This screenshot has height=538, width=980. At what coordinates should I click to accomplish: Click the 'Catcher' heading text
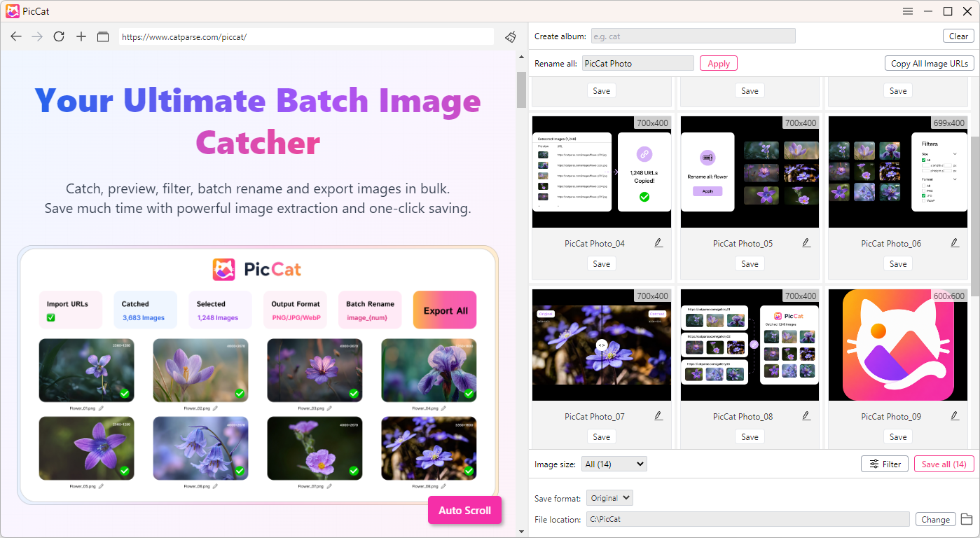coord(258,143)
